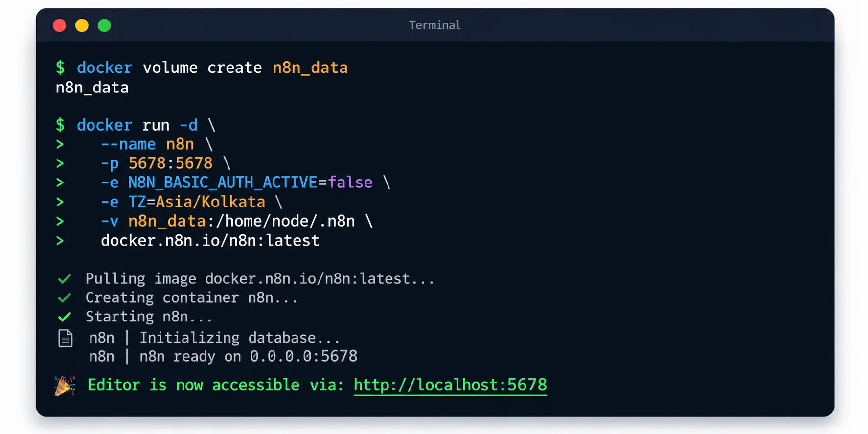Click the '$' prompt before docker run
Screen dimensions: 868x434
[60, 125]
